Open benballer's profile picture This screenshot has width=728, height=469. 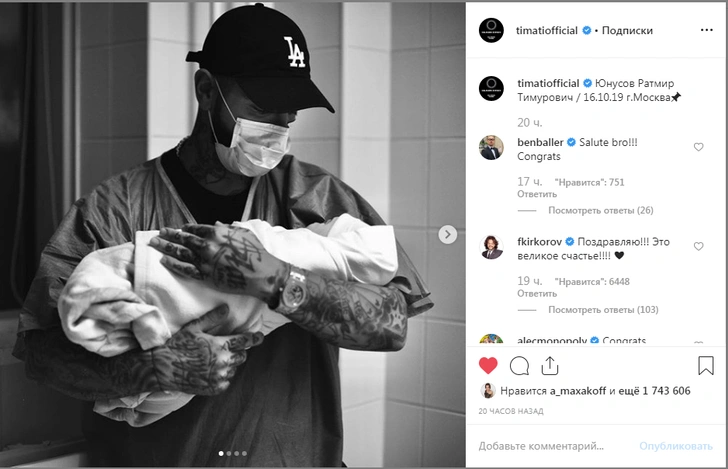(x=491, y=148)
